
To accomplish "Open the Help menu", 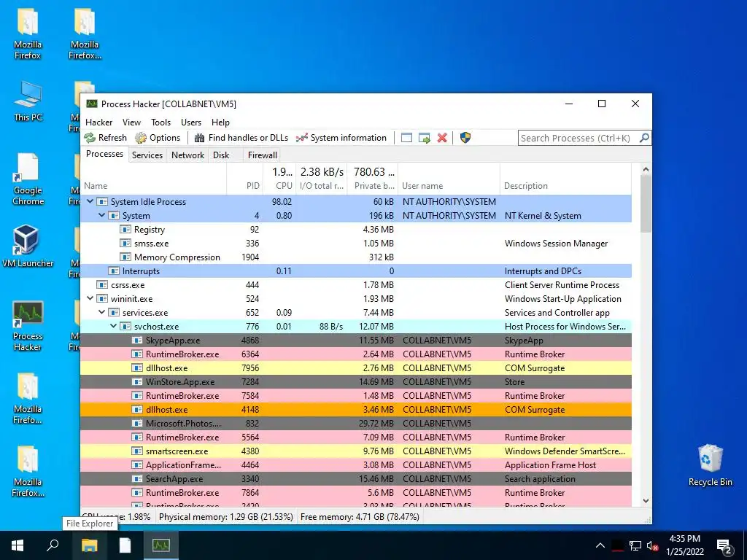I will click(220, 122).
